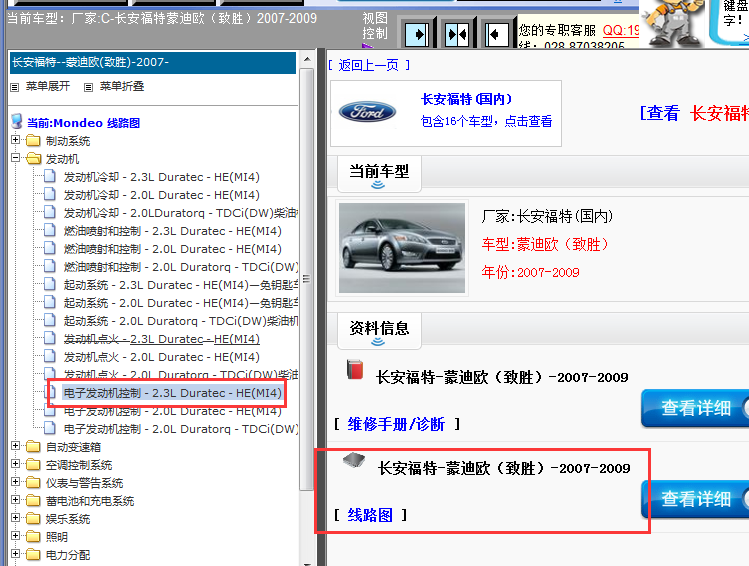
Task: Click 菜单折叠 to collapse all menus
Action: pyautogui.click(x=122, y=86)
